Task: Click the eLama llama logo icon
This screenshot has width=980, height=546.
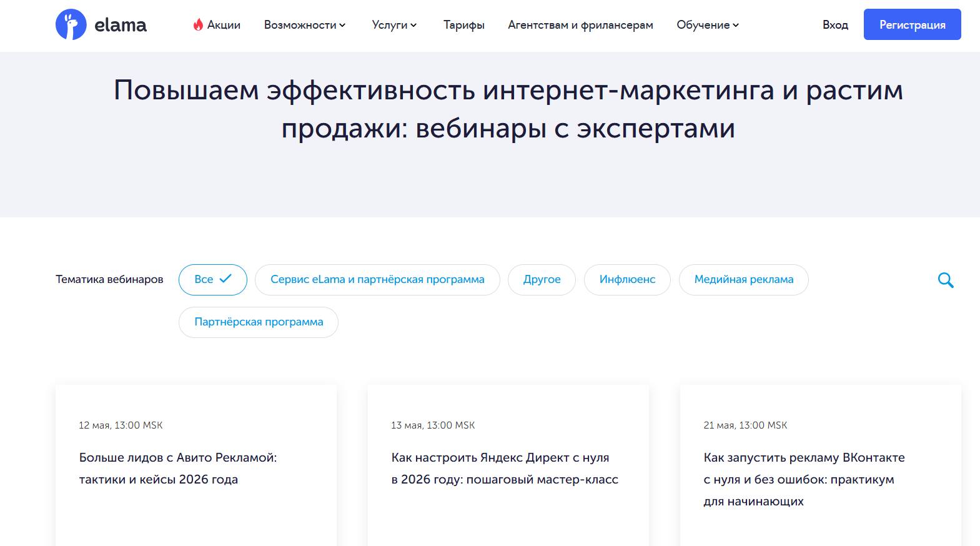Action: pos(71,24)
